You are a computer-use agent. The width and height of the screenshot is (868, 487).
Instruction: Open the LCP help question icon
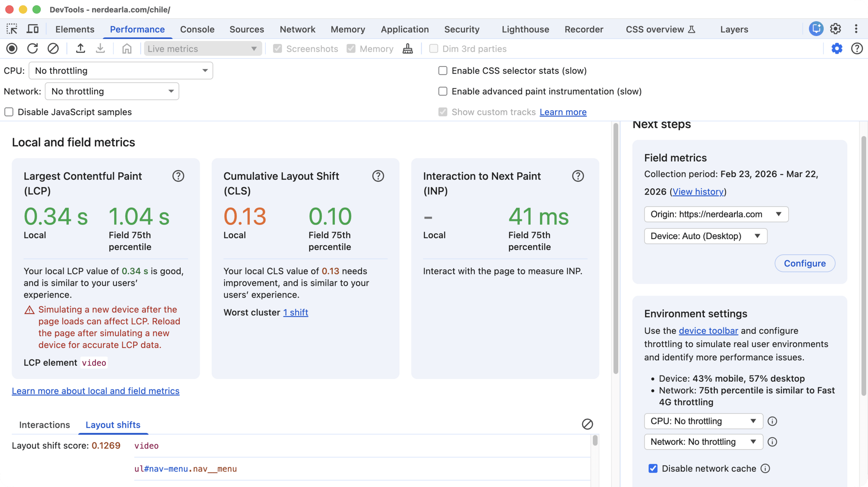pos(178,176)
